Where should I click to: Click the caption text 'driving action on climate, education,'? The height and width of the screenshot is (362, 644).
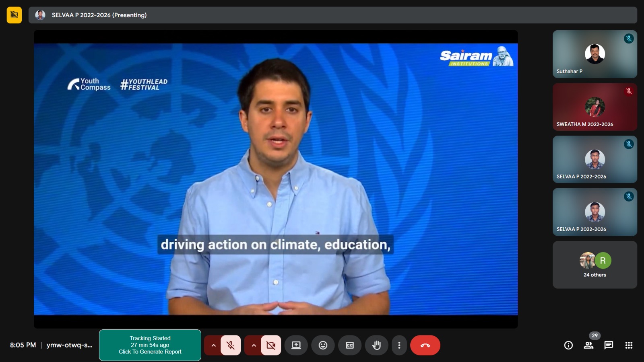click(276, 245)
